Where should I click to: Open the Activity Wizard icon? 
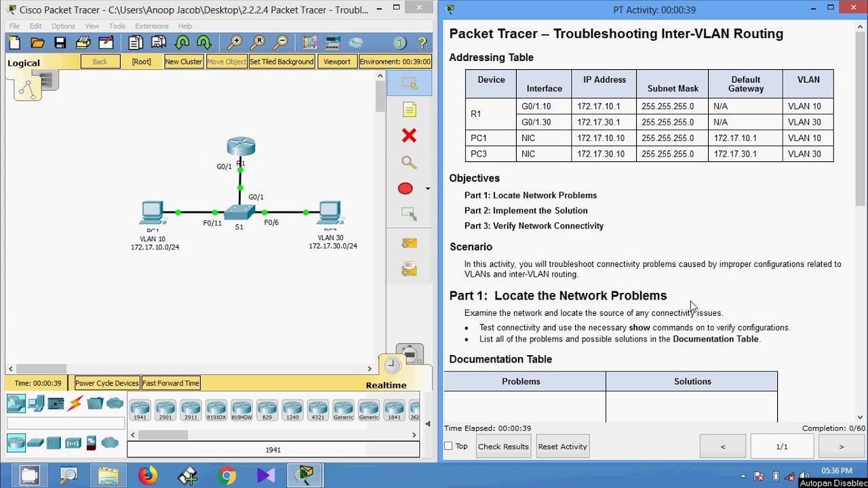(106, 43)
